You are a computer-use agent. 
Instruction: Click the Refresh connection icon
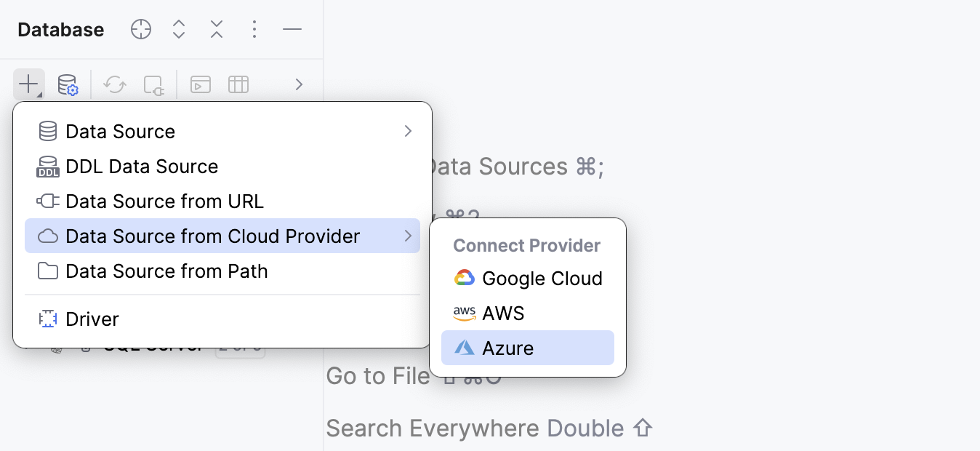point(114,84)
